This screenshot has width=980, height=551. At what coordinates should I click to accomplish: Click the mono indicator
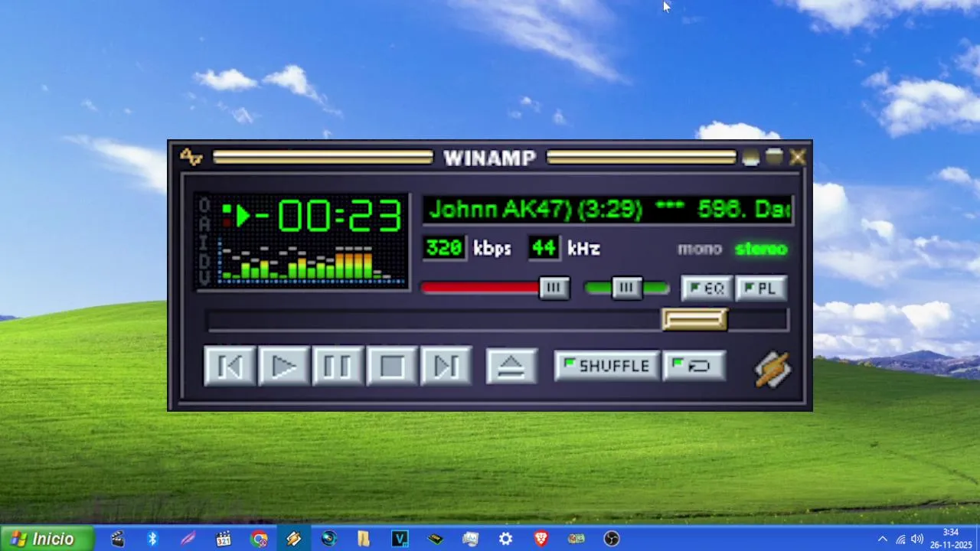[699, 249]
